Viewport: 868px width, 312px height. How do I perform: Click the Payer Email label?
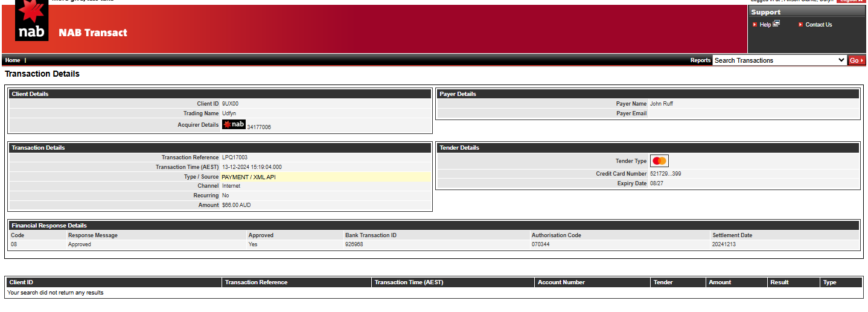631,113
